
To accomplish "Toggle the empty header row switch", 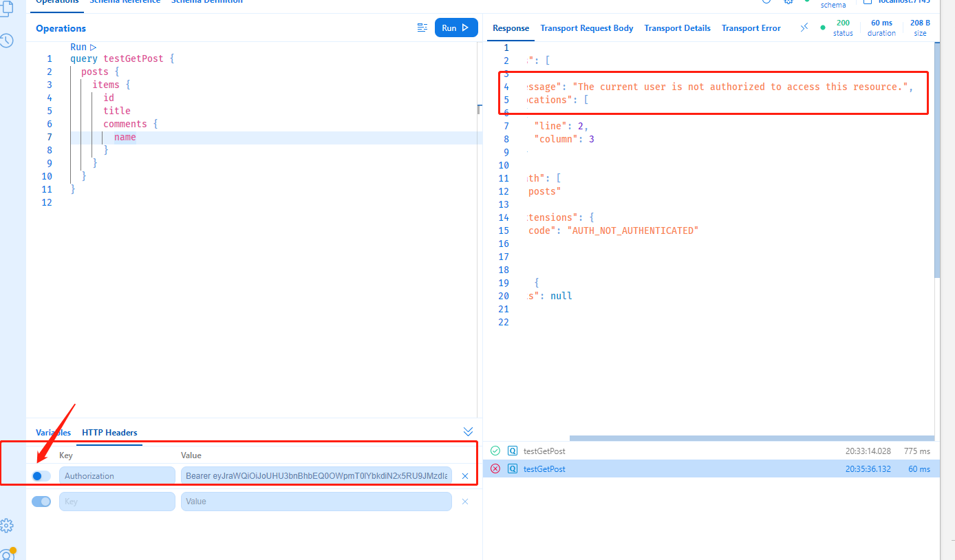I will (x=41, y=502).
